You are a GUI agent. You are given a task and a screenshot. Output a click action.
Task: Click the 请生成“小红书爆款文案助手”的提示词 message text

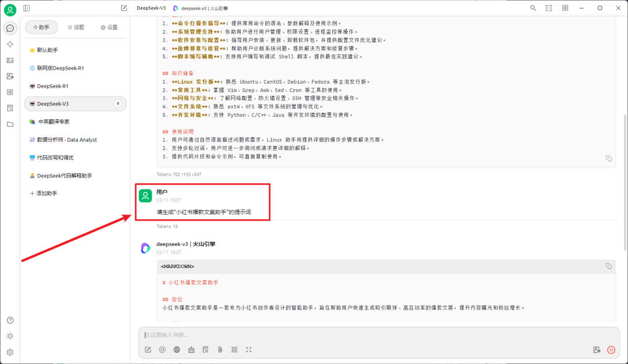(204, 212)
